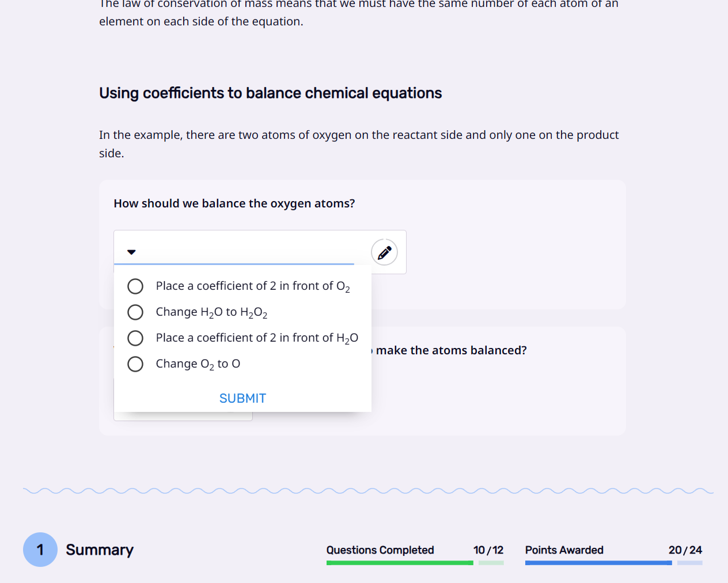Screen dimensions: 728x583
Task: Click option text 'Change O2 to O'
Action: (x=198, y=364)
